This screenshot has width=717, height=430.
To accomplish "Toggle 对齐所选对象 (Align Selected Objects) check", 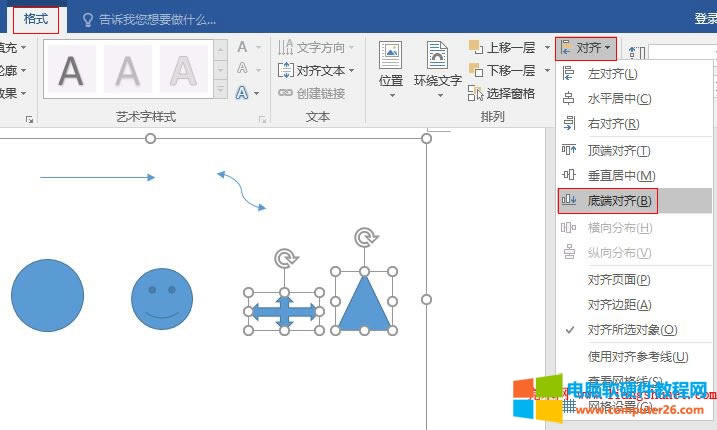I will (x=632, y=330).
